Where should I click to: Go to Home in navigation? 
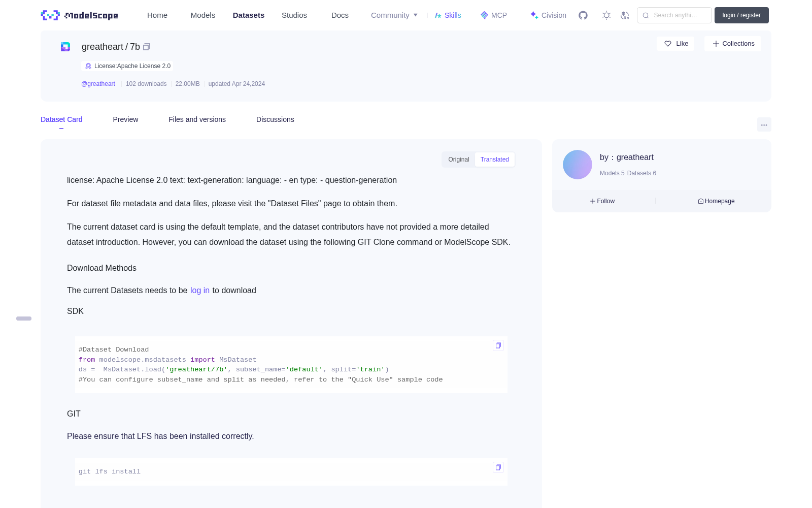tap(157, 15)
